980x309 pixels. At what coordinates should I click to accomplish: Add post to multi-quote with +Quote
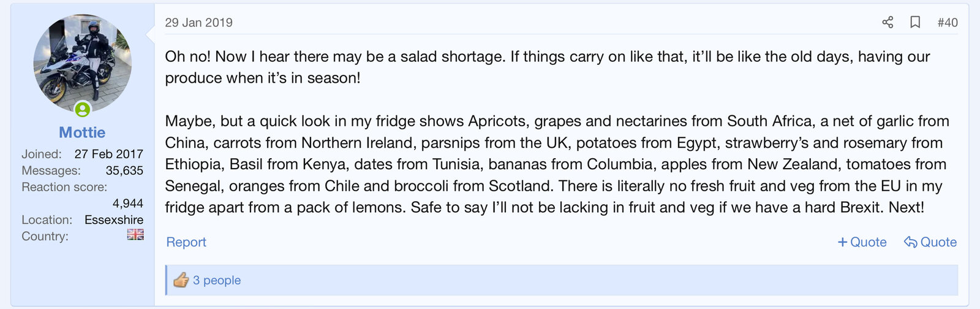(862, 242)
